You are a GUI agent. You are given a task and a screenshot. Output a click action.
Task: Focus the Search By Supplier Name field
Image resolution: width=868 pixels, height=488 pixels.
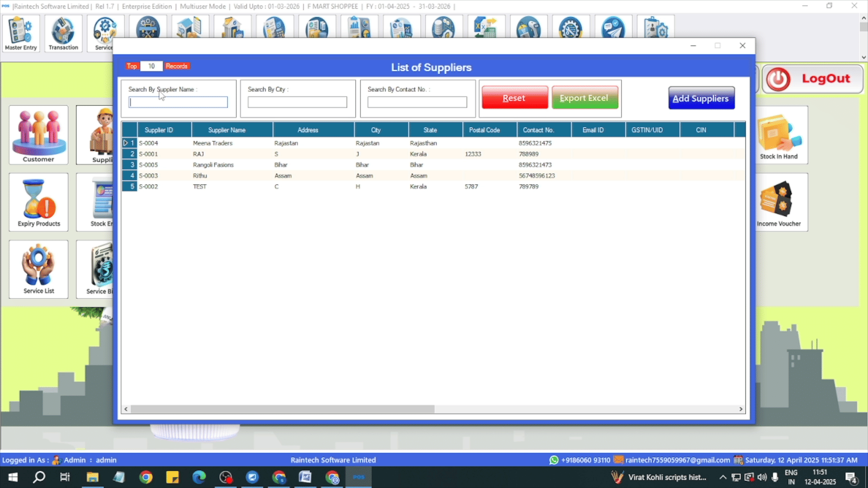[178, 102]
